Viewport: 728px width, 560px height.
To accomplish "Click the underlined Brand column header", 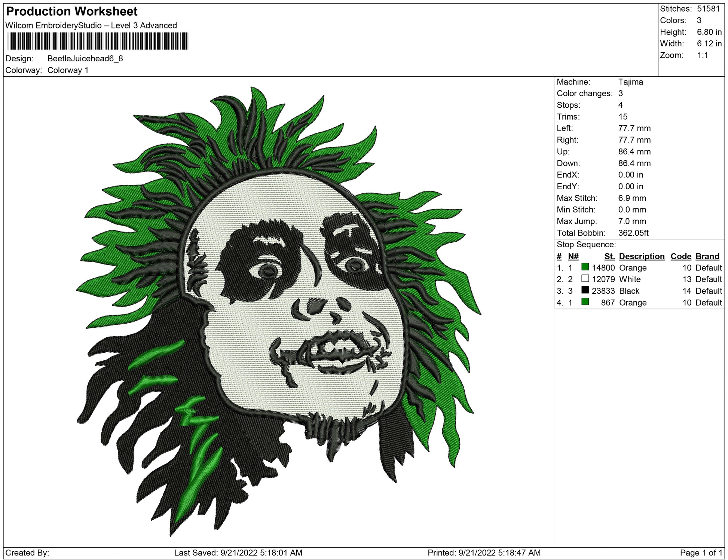I will 707,256.
